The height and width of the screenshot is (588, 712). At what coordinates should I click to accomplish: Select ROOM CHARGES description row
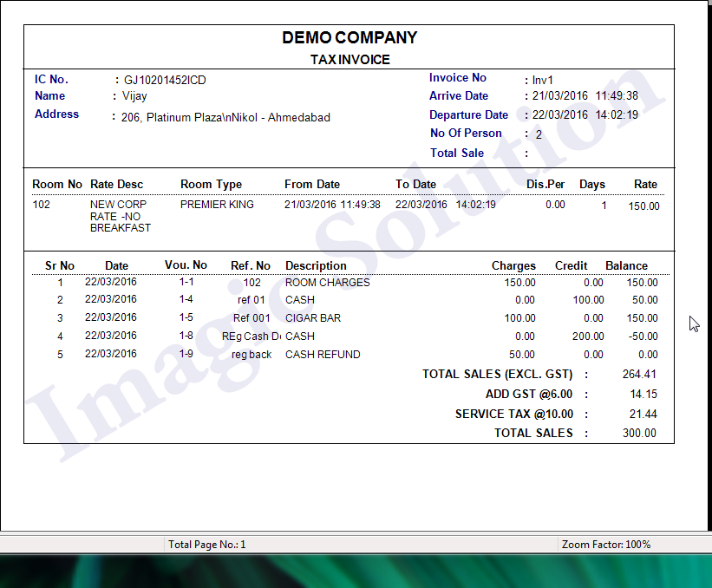coord(328,283)
